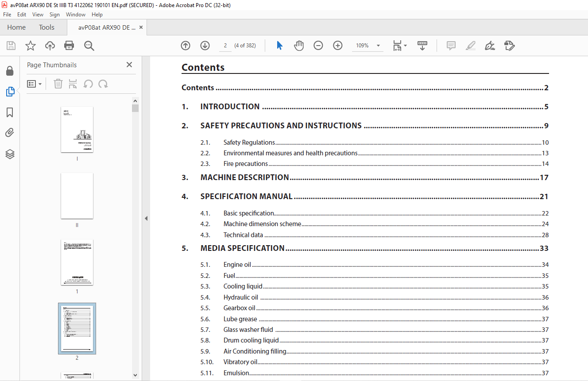Go to next page with the down arrow

pos(205,46)
